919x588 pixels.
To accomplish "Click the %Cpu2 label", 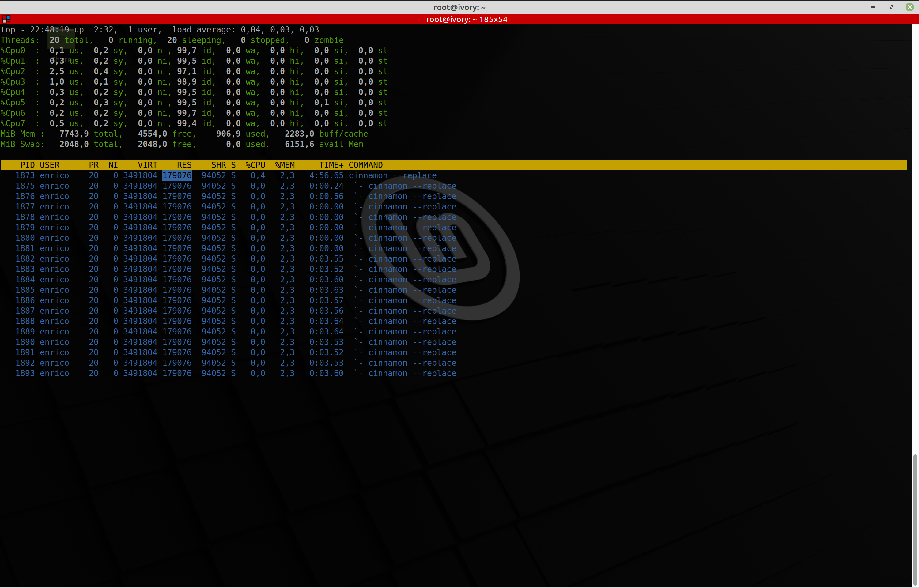I will pos(13,71).
